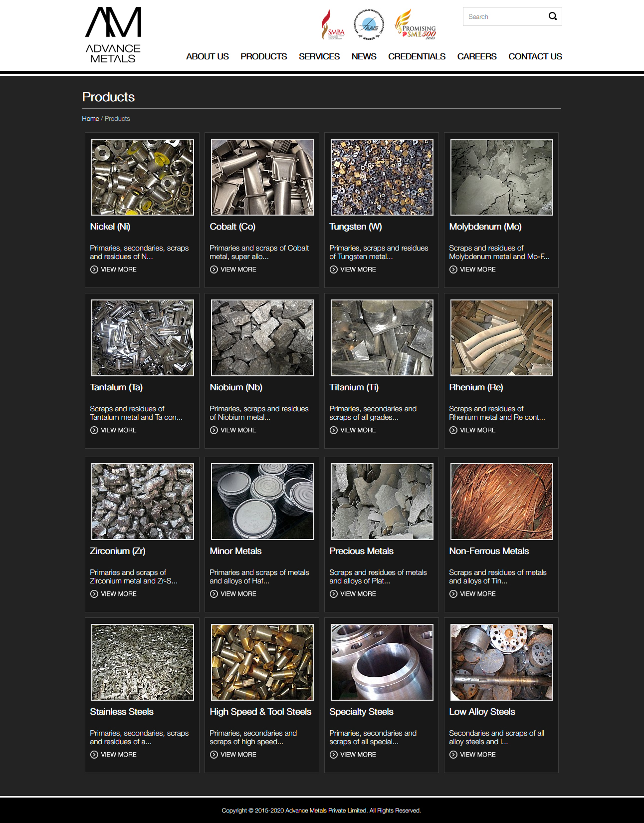Open the Titanium (Ti) product title
Screen dimensions: 644x823
click(x=354, y=387)
